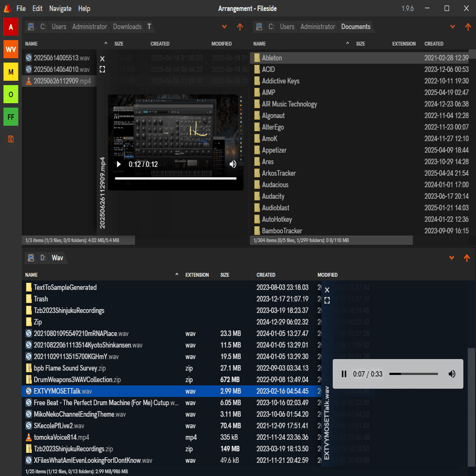Screen dimensions: 476x476
Task: Go up a folder in Wav pane
Action: click(467, 257)
